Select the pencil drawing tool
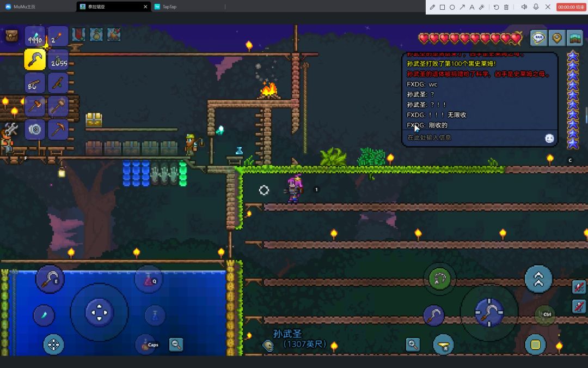This screenshot has height=368, width=588. 432,7
